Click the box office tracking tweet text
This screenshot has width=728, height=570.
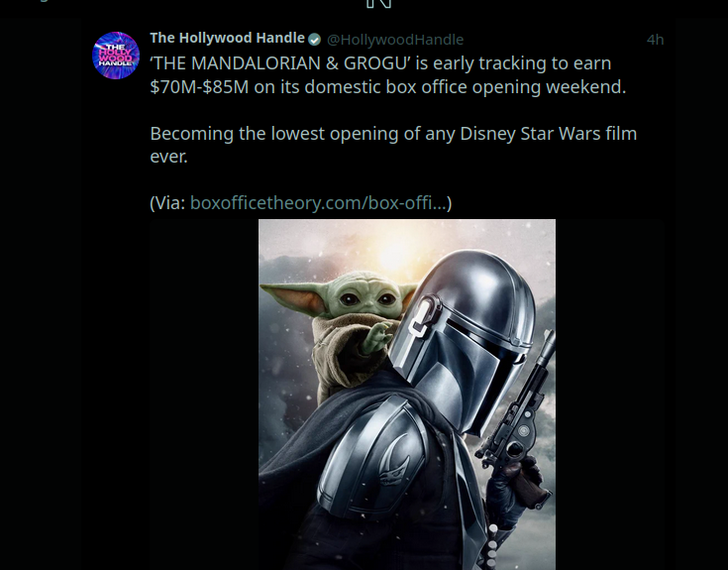[x=387, y=74]
